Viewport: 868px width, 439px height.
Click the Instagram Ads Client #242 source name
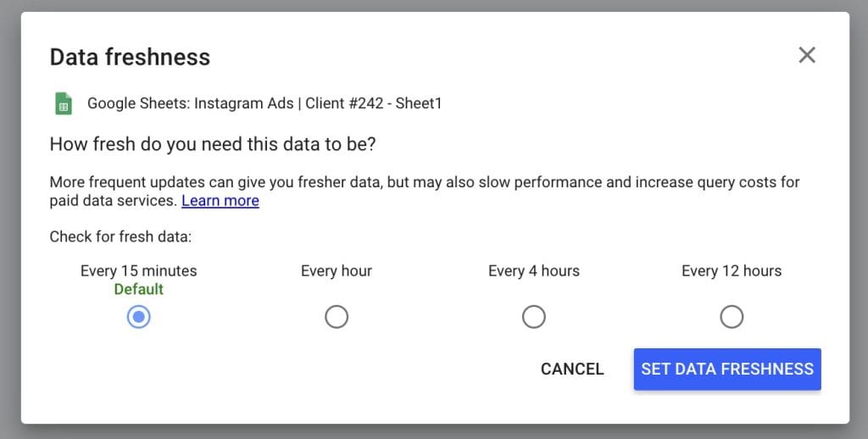click(x=264, y=104)
